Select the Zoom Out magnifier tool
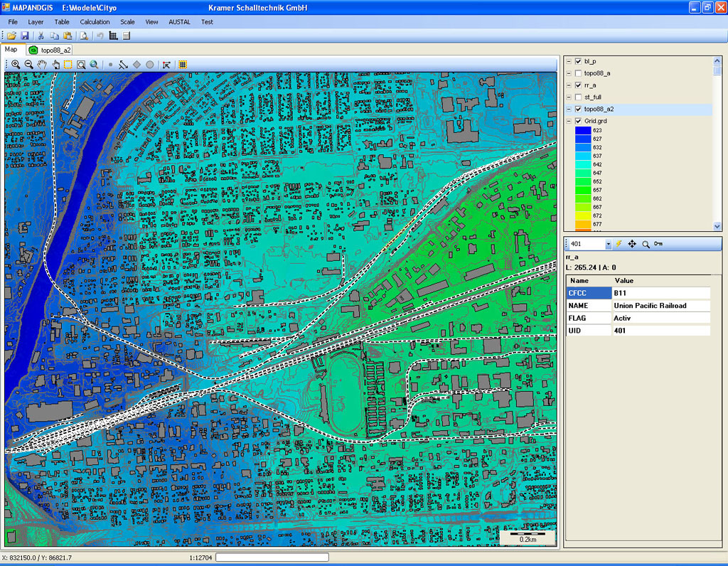The width and height of the screenshot is (728, 566). pyautogui.click(x=29, y=65)
